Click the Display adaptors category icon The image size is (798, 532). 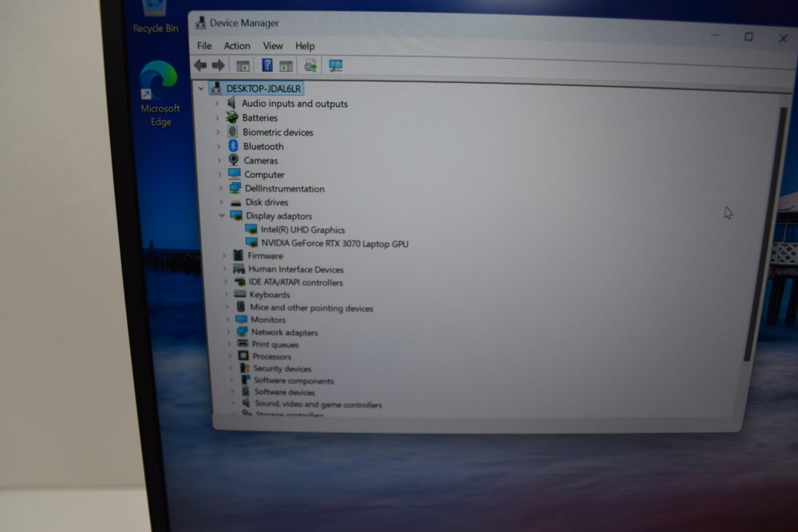tap(236, 215)
